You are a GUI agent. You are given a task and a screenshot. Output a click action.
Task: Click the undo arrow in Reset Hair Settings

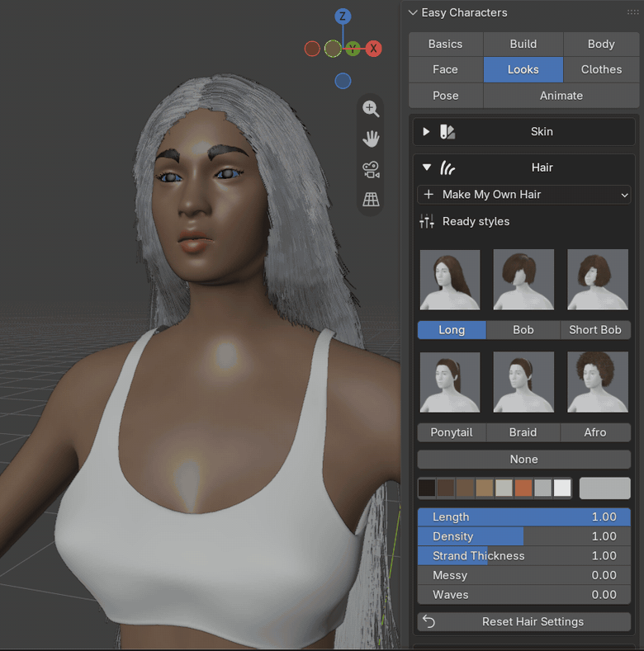point(429,621)
